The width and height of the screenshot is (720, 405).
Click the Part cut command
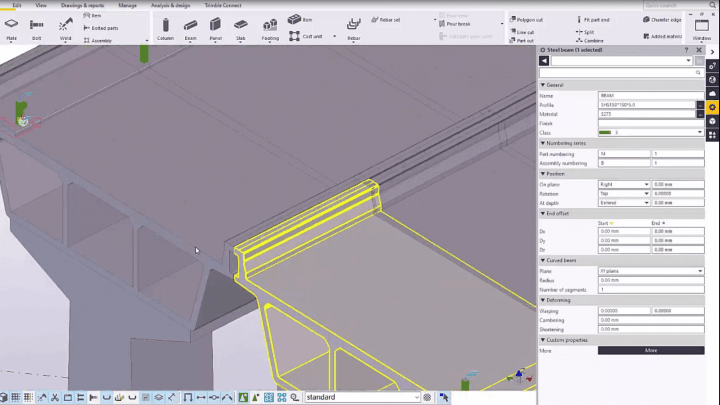tap(522, 40)
